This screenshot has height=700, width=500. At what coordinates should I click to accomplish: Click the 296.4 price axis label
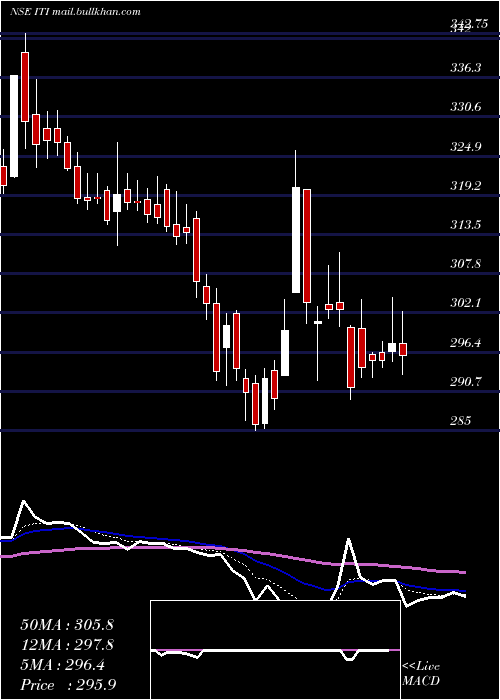pyautogui.click(x=465, y=342)
